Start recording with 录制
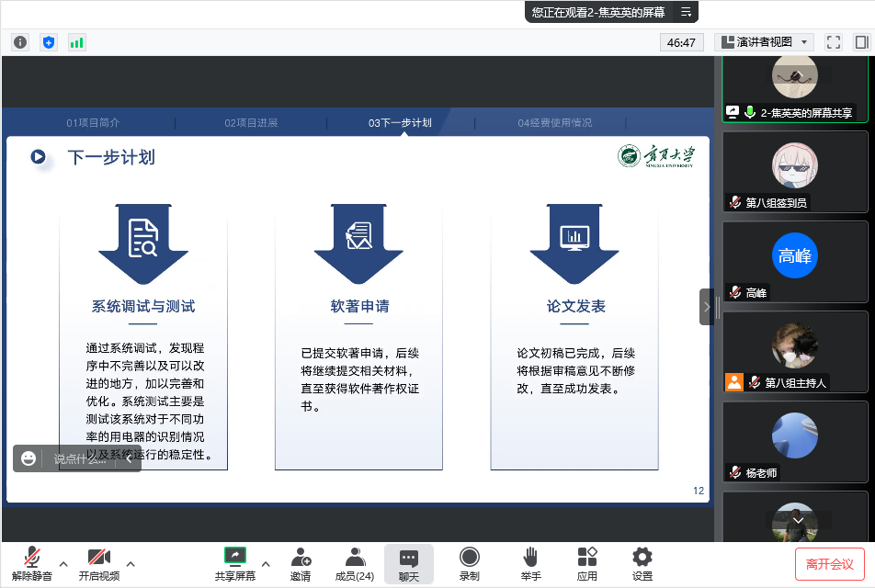The width and height of the screenshot is (875, 588). 470,564
